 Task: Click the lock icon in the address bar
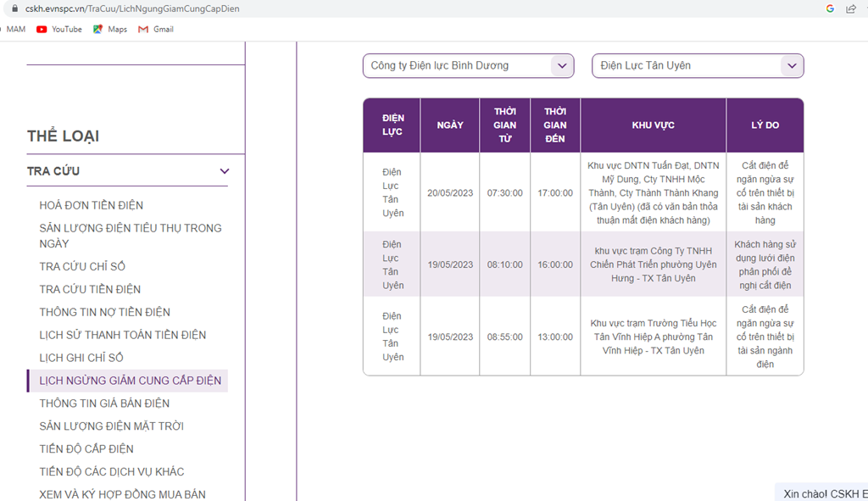tap(15, 8)
